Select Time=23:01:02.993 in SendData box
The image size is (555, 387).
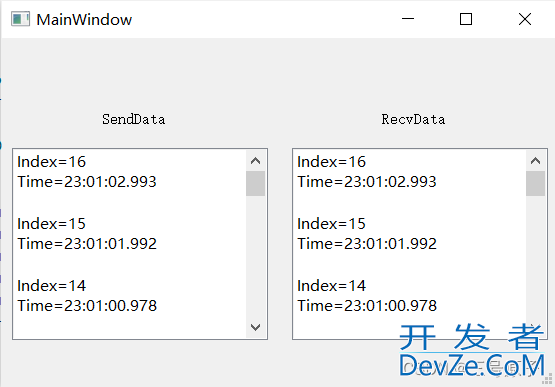coord(87,182)
